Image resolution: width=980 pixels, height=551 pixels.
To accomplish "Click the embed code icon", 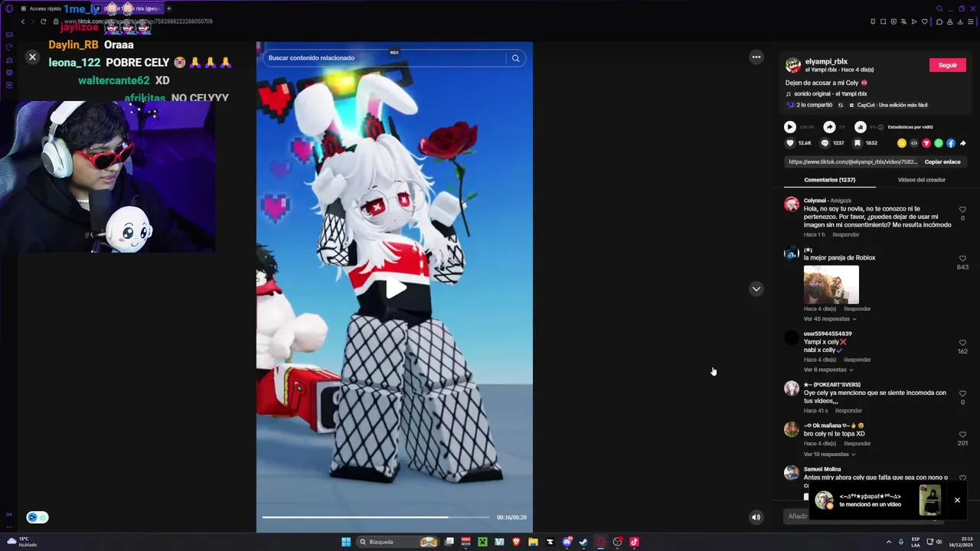I will 914,143.
